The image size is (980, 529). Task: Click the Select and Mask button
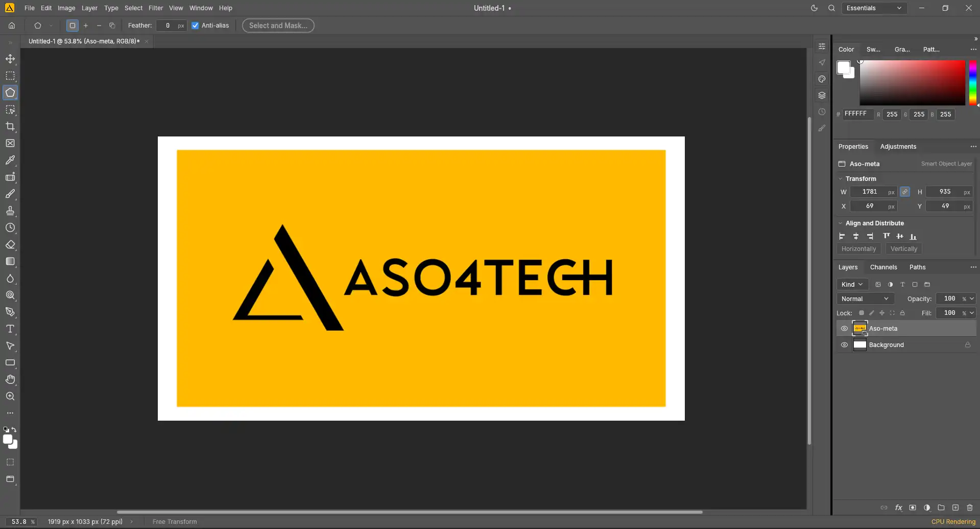coord(278,26)
